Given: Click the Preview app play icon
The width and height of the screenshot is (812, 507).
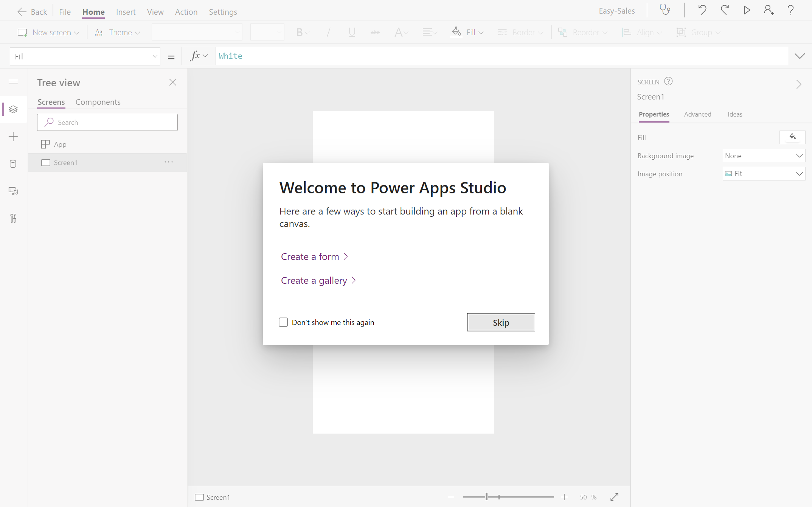Looking at the screenshot, I should [747, 10].
